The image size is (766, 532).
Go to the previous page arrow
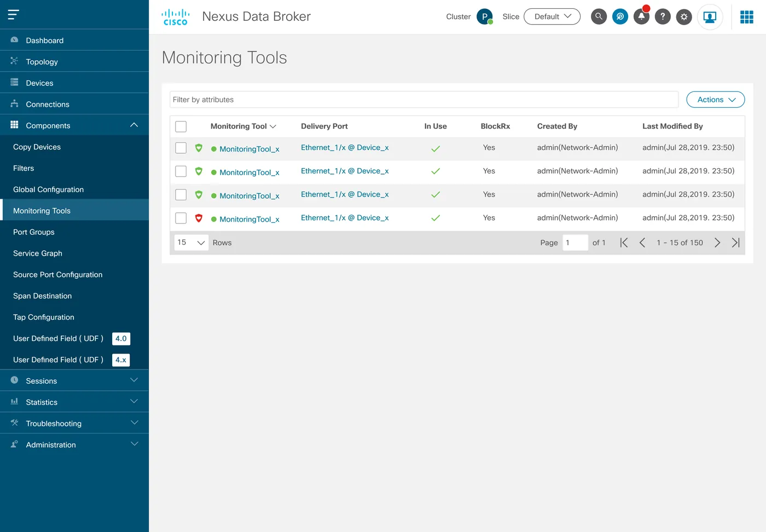[642, 242]
